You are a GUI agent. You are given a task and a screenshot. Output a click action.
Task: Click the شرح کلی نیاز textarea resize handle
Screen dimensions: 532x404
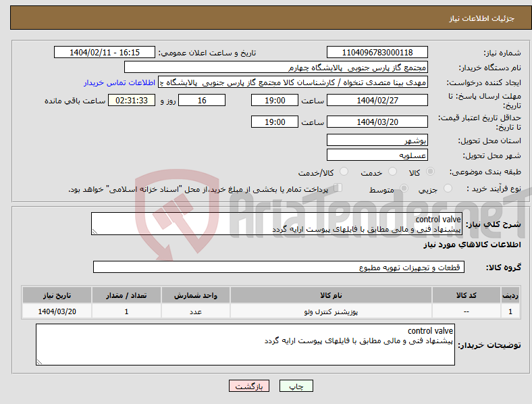pos(95,232)
